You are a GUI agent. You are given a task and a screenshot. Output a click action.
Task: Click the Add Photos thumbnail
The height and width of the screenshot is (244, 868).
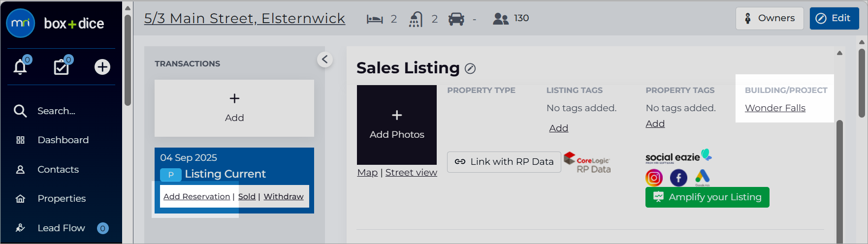pos(397,125)
